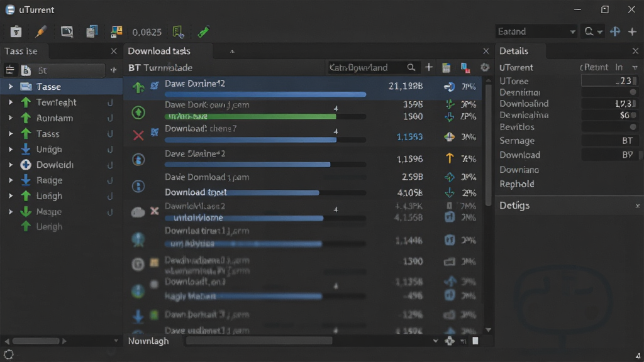Switch to the Tass ise tab
Image resolution: width=644 pixels, height=362 pixels.
(x=21, y=52)
